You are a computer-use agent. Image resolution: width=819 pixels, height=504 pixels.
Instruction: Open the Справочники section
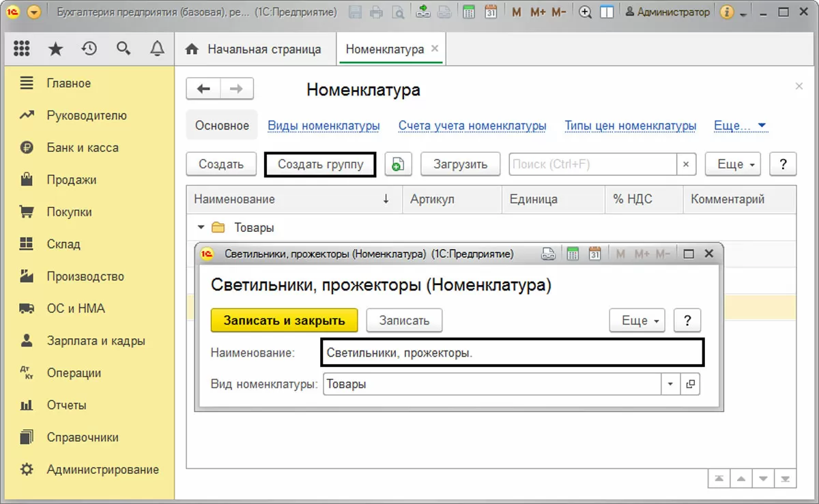pyautogui.click(x=83, y=438)
